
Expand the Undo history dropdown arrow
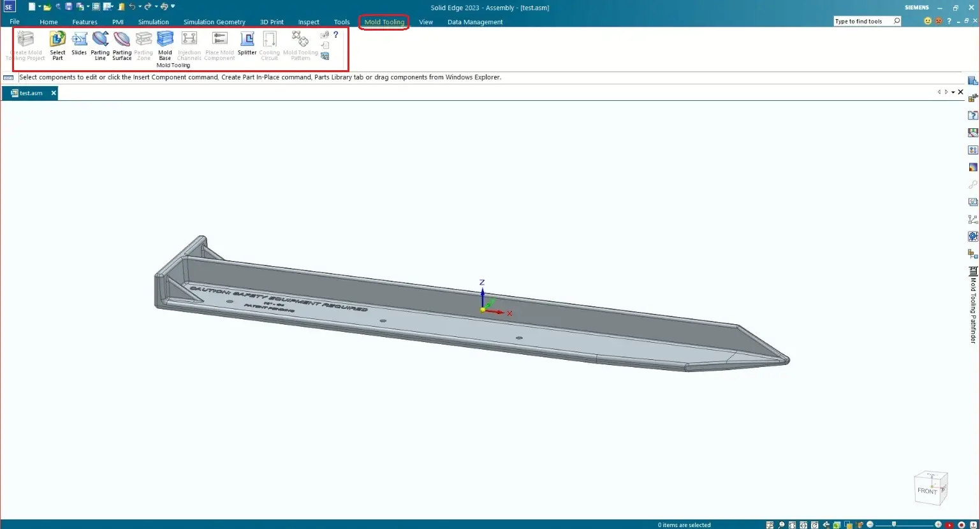coord(140,6)
